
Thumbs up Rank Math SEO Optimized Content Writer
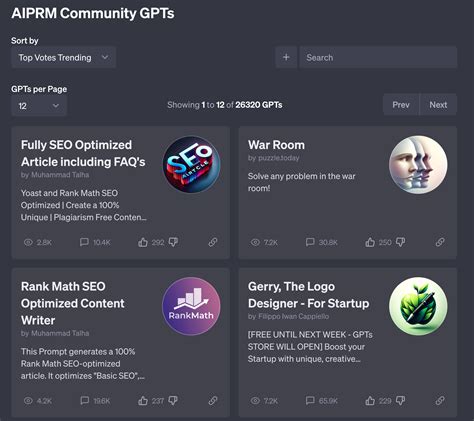tap(143, 400)
